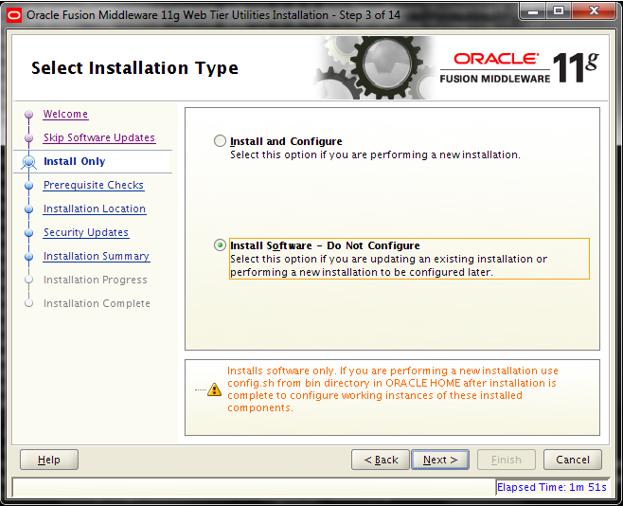Click the yellow warning triangle icon
Image resolution: width=623 pixels, height=506 pixels.
(x=214, y=389)
